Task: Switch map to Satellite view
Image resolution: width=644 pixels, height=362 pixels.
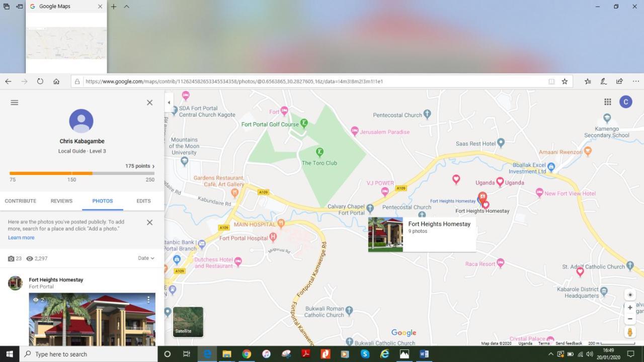Action: pos(188,322)
